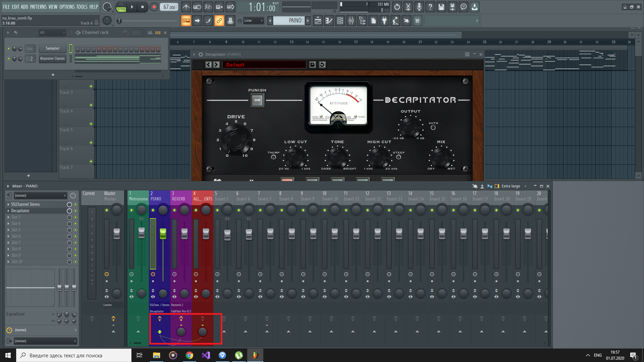Toggle the Decapitator PUNISH ON button
The width and height of the screenshot is (644, 362).
tap(257, 100)
